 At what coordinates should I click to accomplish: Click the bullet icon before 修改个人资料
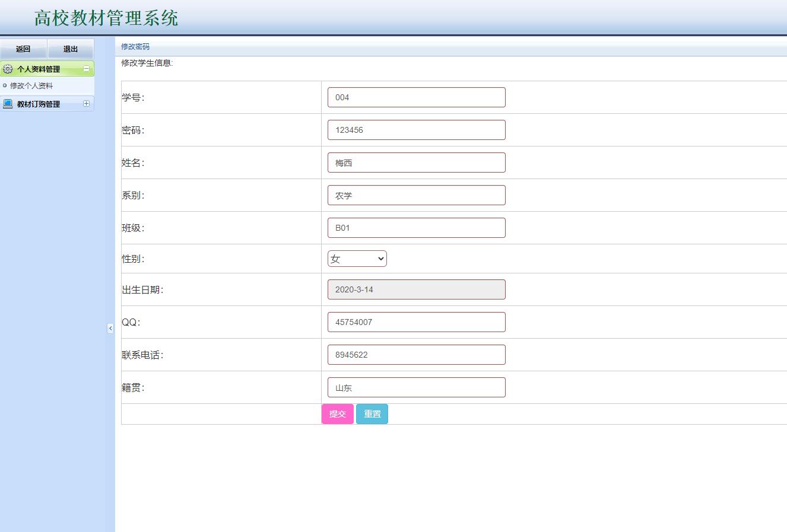coord(5,85)
